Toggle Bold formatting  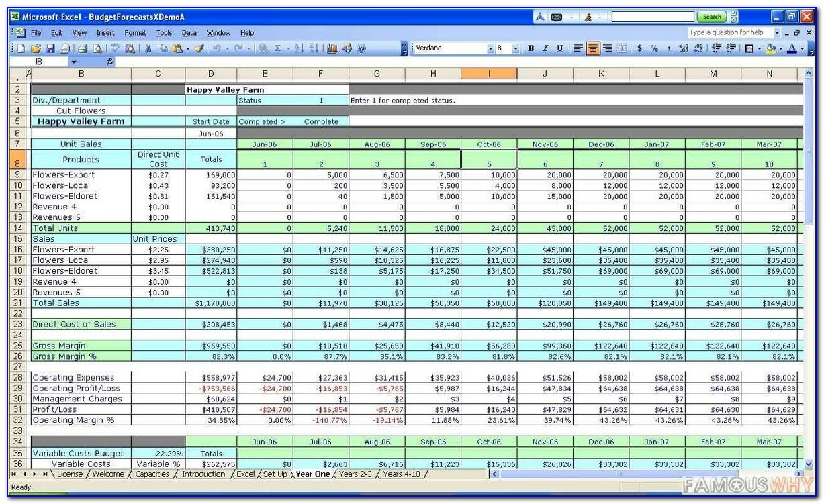pos(531,48)
